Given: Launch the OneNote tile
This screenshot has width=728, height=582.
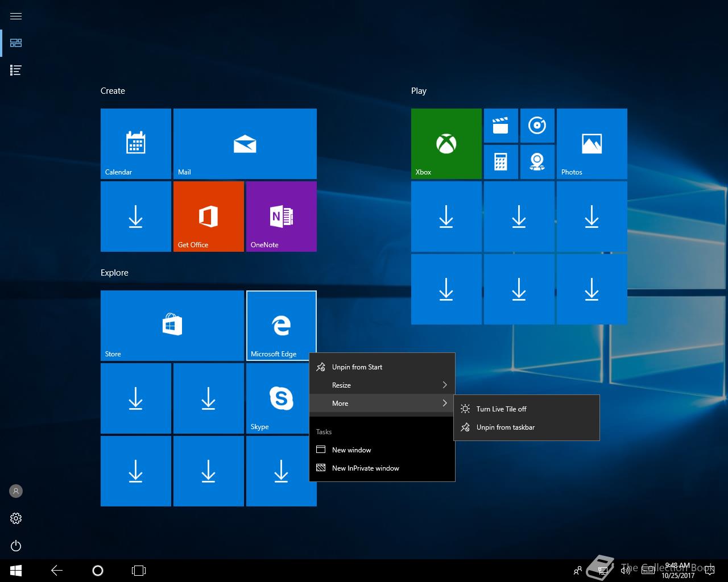Looking at the screenshot, I should 282,217.
